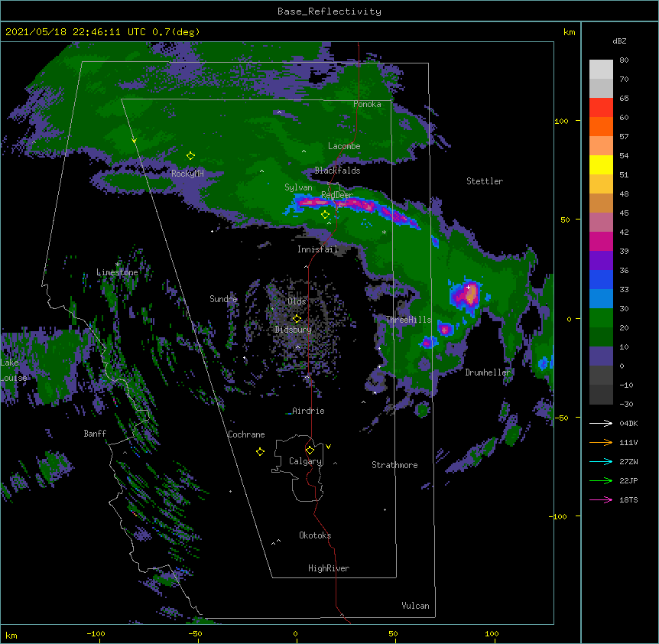Click the cyan 27ZW arrow in legend
Screen dimensions: 659x644
601,461
